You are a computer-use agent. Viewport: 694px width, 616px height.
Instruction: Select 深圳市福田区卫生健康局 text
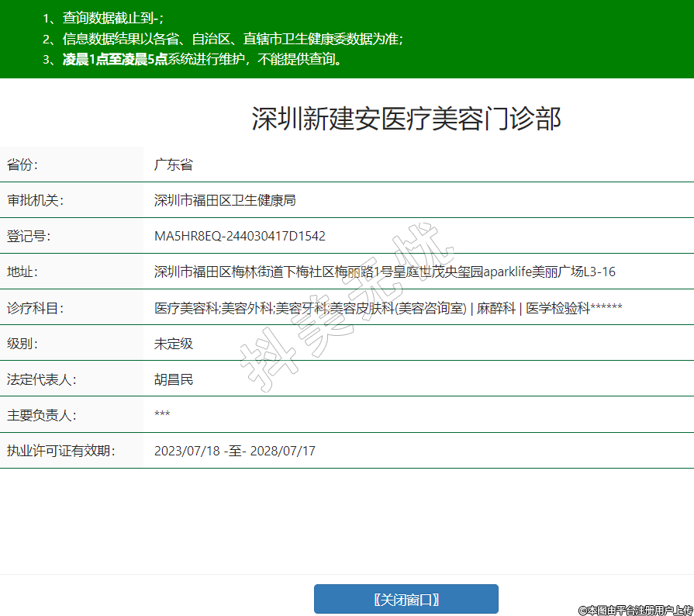[225, 200]
